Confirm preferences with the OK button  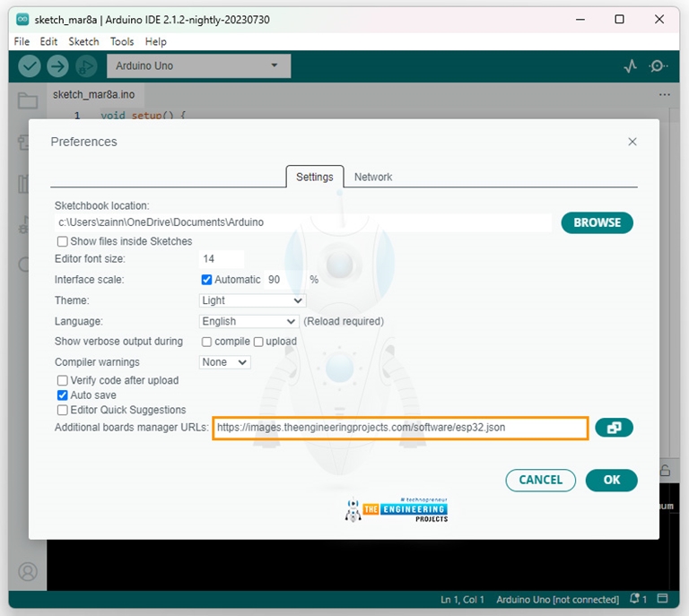pyautogui.click(x=611, y=480)
